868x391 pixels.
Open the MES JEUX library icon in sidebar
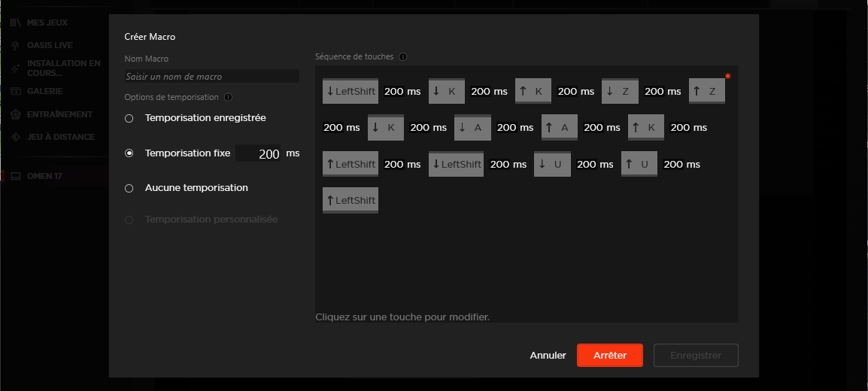tap(16, 23)
